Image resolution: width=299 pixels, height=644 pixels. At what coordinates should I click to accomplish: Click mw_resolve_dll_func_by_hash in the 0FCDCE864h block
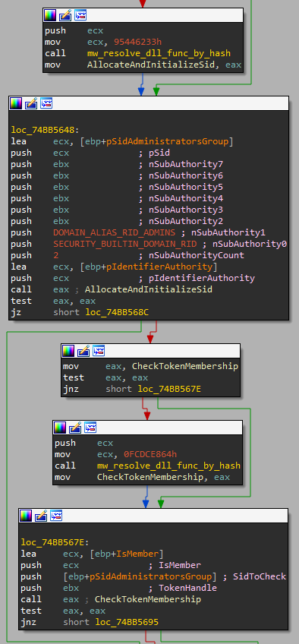[168, 466]
